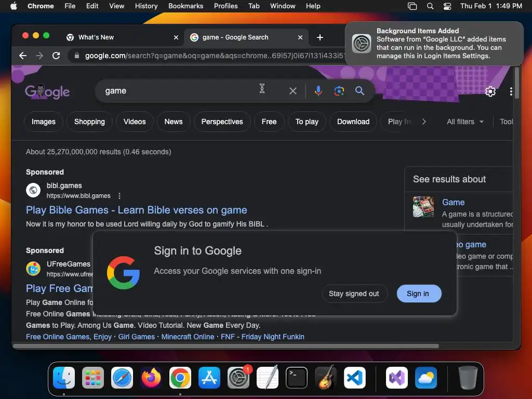The image size is (532, 399).
Task: Open FNF - Friday Night Funkin link
Action: (x=262, y=337)
